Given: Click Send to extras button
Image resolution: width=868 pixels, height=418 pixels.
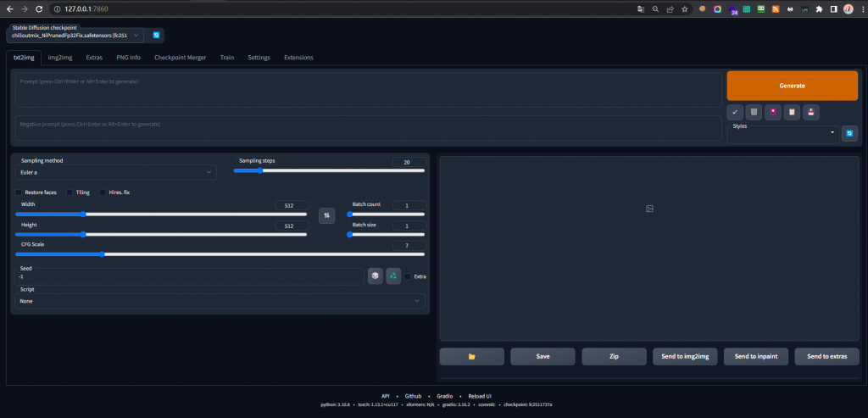Looking at the screenshot, I should pos(827,357).
